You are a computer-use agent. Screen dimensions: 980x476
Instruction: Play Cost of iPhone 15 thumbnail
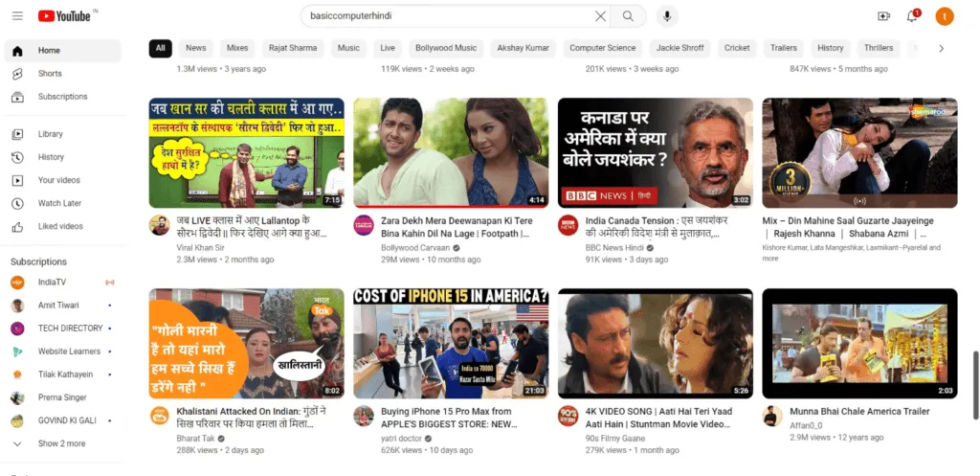(451, 344)
